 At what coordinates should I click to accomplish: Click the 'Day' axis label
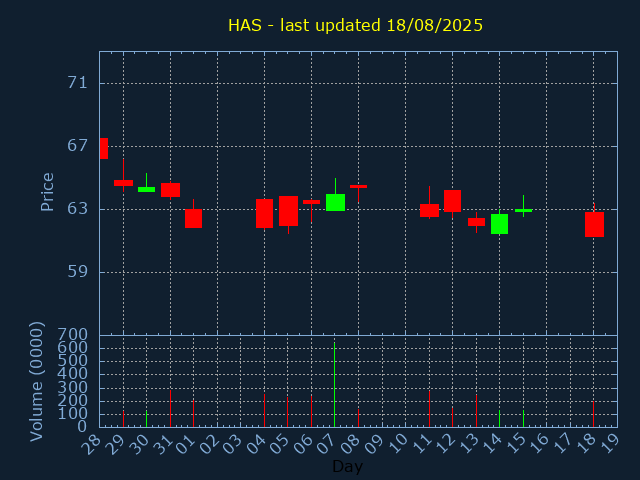click(347, 466)
